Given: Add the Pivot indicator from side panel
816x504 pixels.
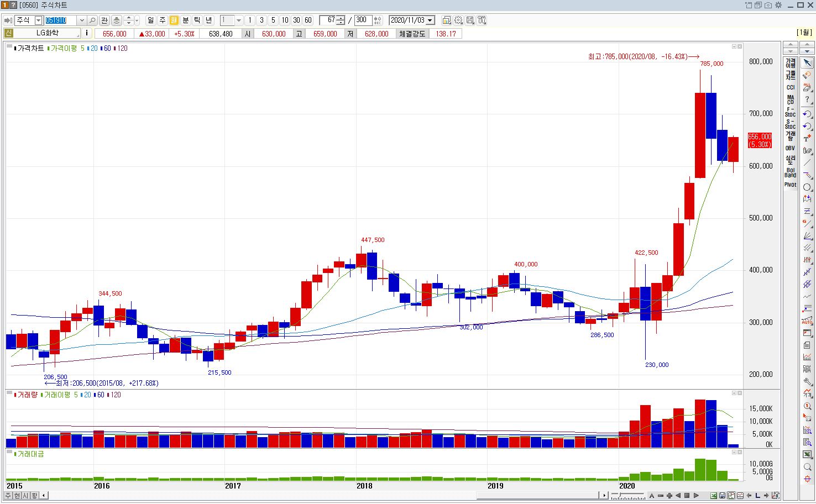Looking at the screenshot, I should [791, 185].
